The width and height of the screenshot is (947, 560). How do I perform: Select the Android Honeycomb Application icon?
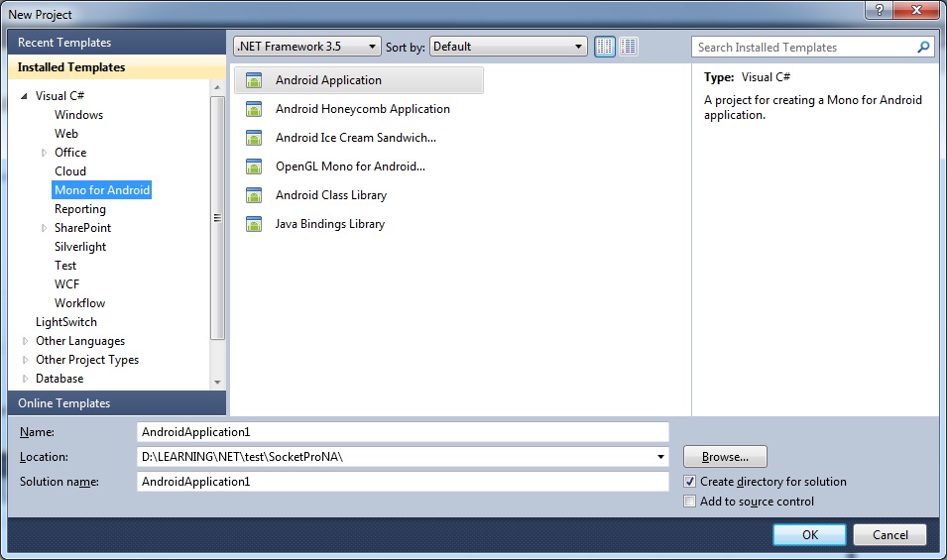pos(254,109)
